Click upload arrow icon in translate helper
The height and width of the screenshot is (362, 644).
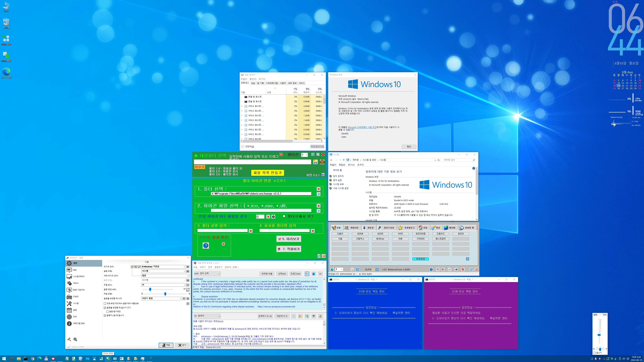click(320, 316)
